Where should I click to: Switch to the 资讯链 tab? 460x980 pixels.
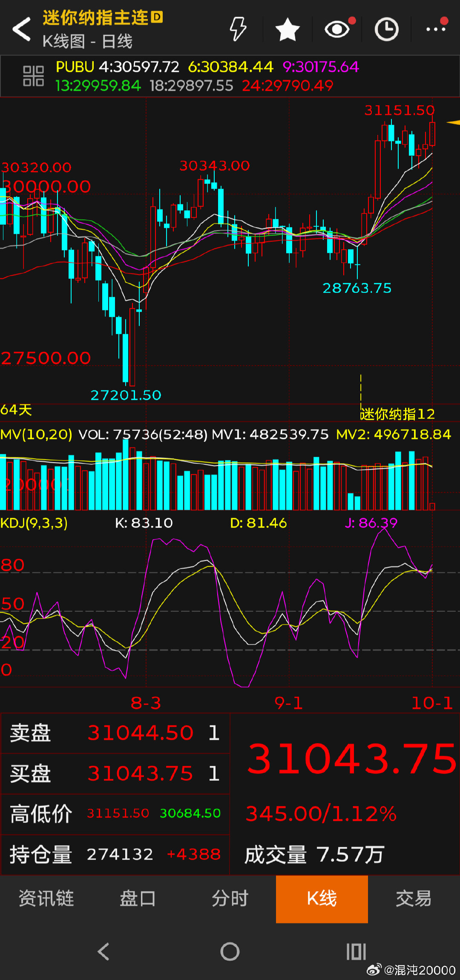[46, 899]
